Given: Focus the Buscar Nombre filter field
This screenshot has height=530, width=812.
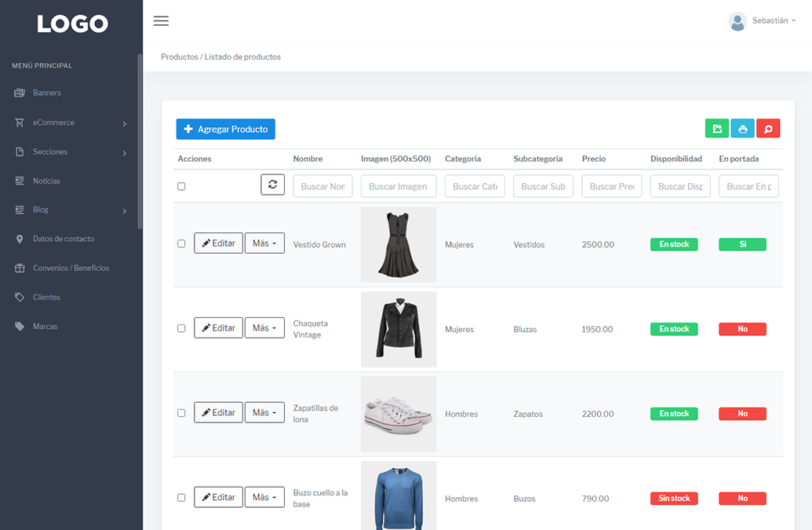Looking at the screenshot, I should 322,186.
